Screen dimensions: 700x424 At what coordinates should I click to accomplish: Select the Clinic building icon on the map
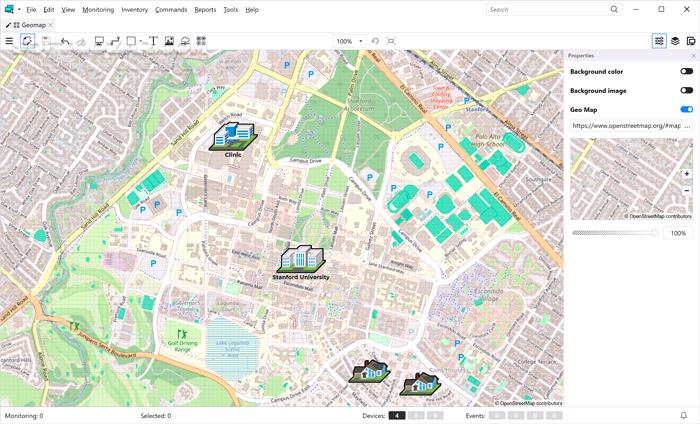(233, 136)
